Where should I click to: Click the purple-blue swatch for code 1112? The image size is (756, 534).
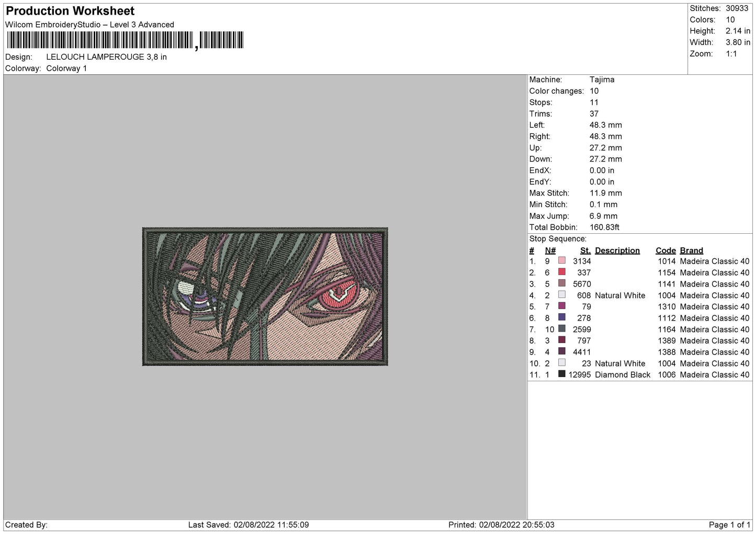(x=561, y=317)
